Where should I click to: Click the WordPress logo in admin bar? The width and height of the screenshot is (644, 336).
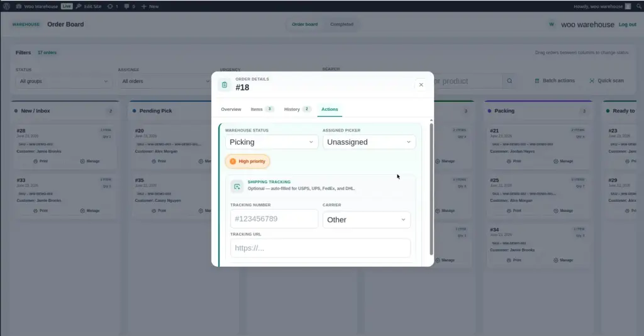[x=6, y=6]
